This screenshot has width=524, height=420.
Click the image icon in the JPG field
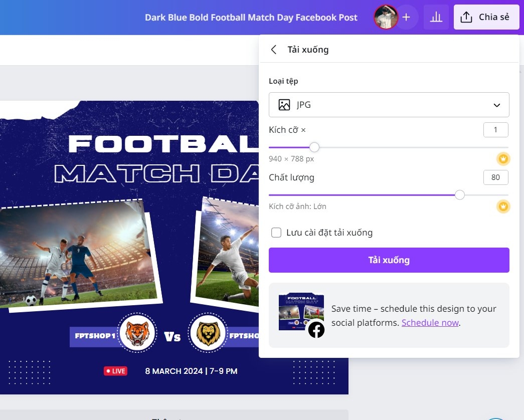click(x=284, y=105)
